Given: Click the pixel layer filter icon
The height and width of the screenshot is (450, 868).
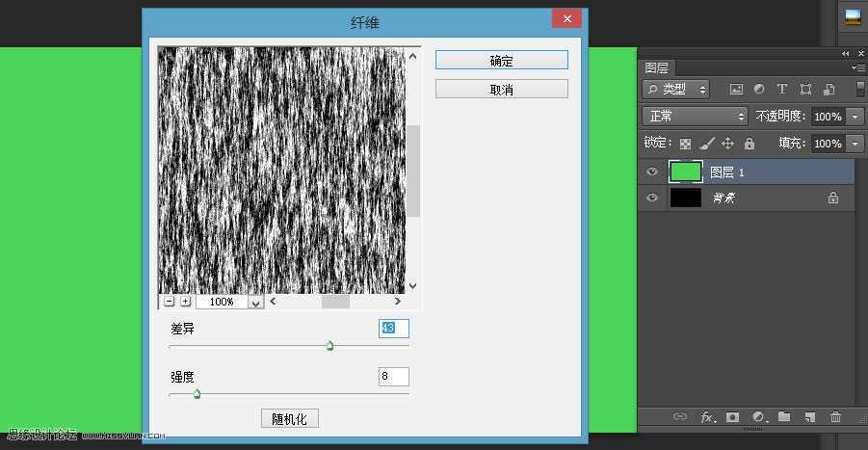Looking at the screenshot, I should click(736, 89).
